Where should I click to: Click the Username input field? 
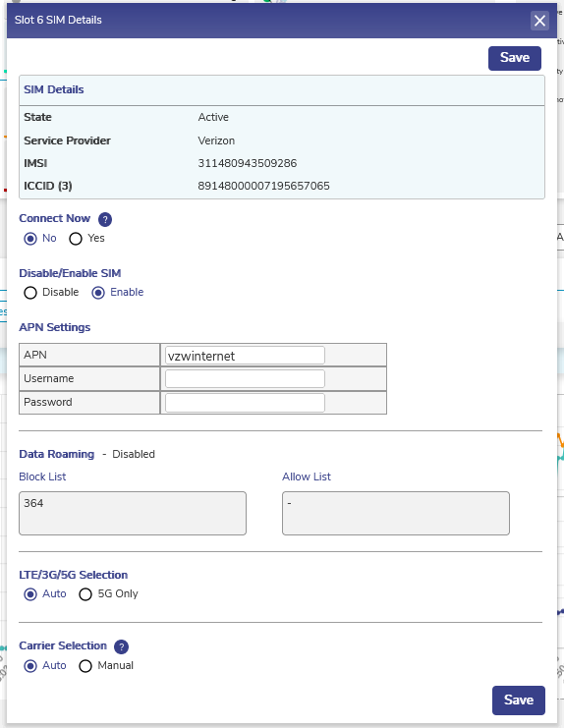point(245,379)
